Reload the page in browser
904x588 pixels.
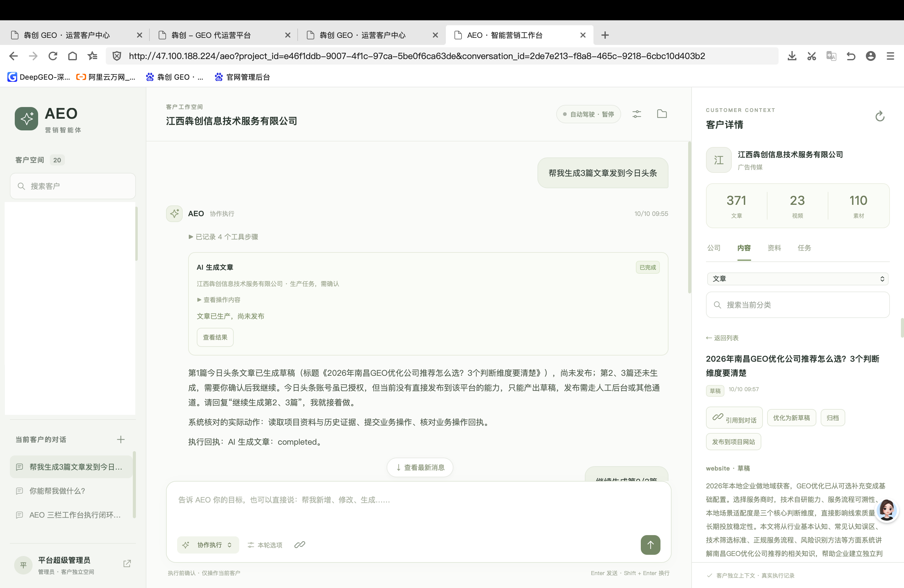(53, 56)
